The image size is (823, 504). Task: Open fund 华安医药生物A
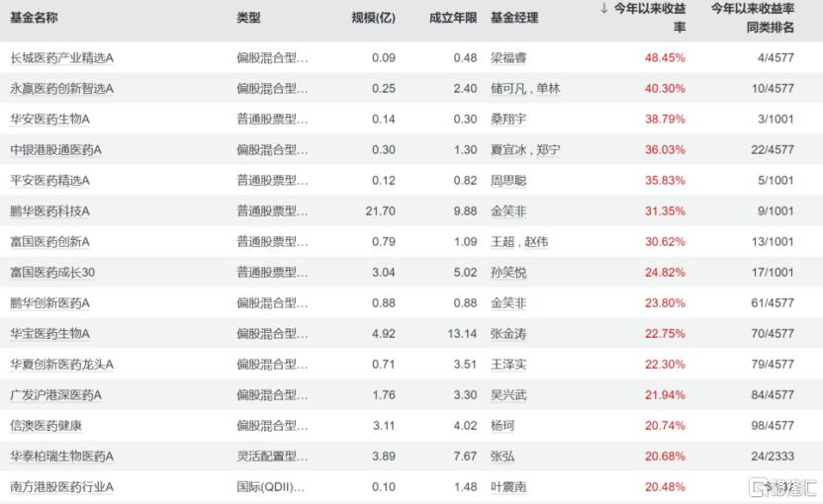coord(49,119)
